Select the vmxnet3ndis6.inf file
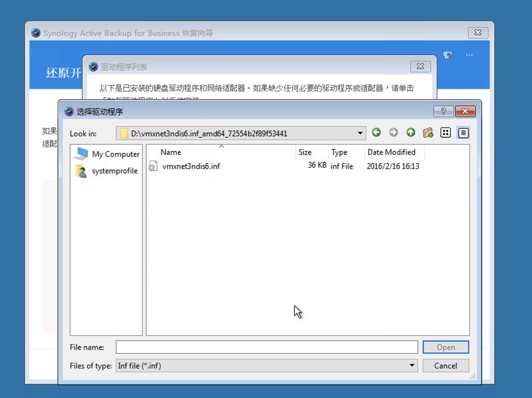The width and height of the screenshot is (532, 398). pos(191,166)
